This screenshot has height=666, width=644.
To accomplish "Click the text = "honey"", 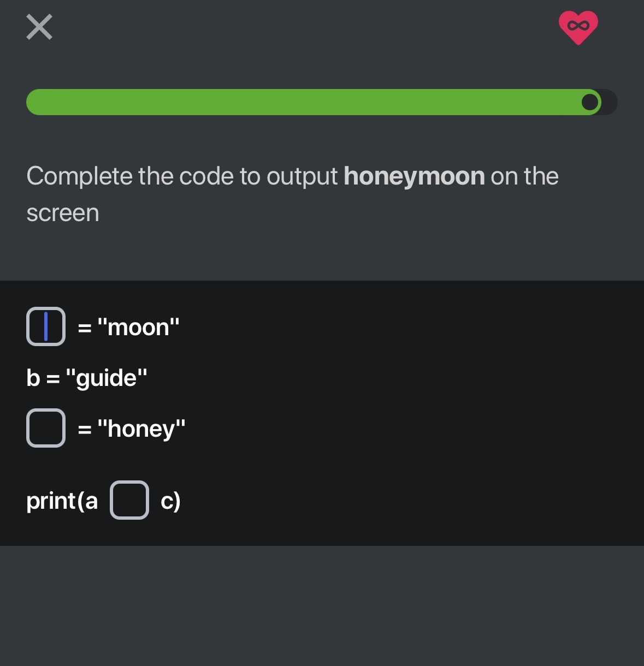I will point(131,428).
